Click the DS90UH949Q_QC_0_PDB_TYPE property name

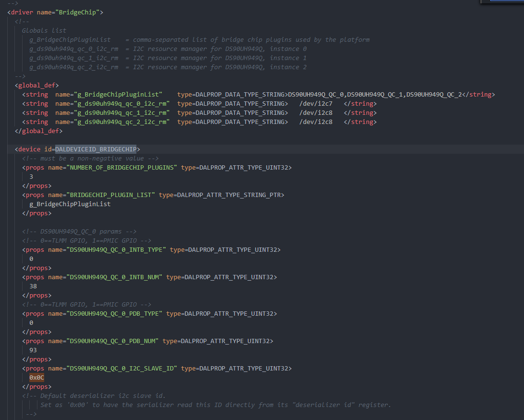pyautogui.click(x=116, y=314)
